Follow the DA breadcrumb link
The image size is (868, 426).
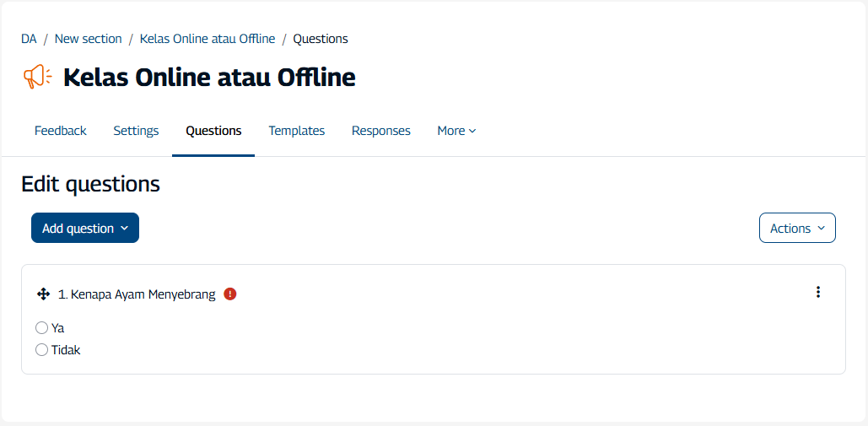tap(29, 39)
